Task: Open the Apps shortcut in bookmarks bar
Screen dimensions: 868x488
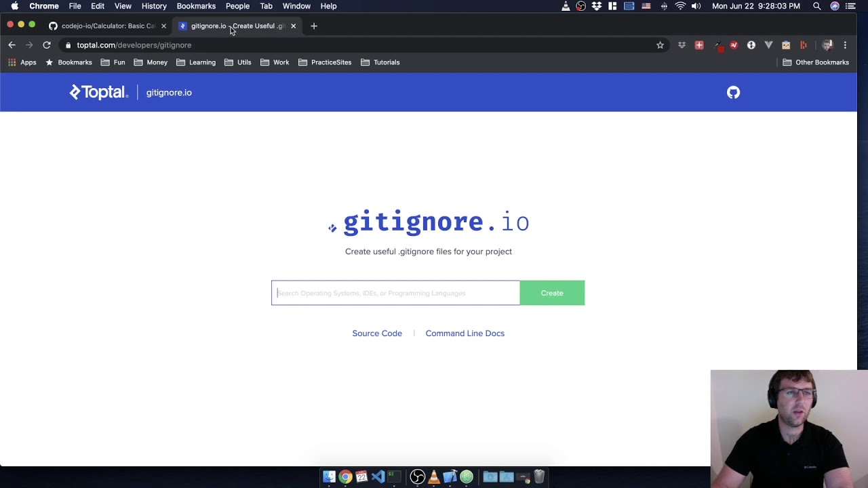Action: pos(22,62)
